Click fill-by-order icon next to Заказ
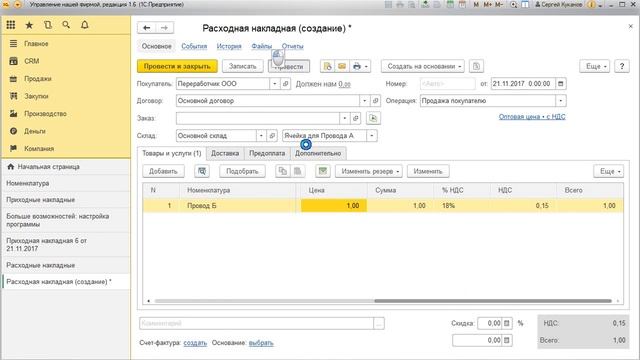 tap(373, 118)
